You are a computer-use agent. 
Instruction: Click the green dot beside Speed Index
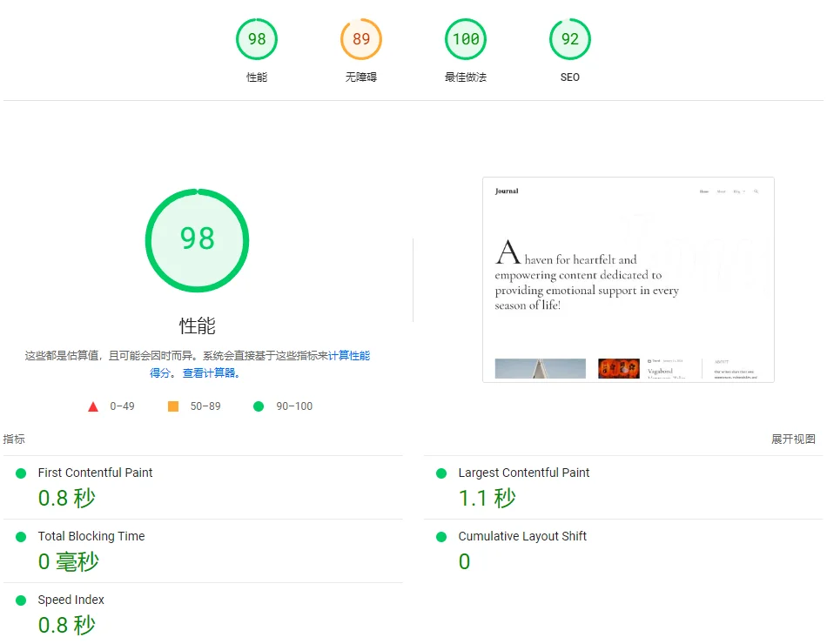click(x=21, y=600)
